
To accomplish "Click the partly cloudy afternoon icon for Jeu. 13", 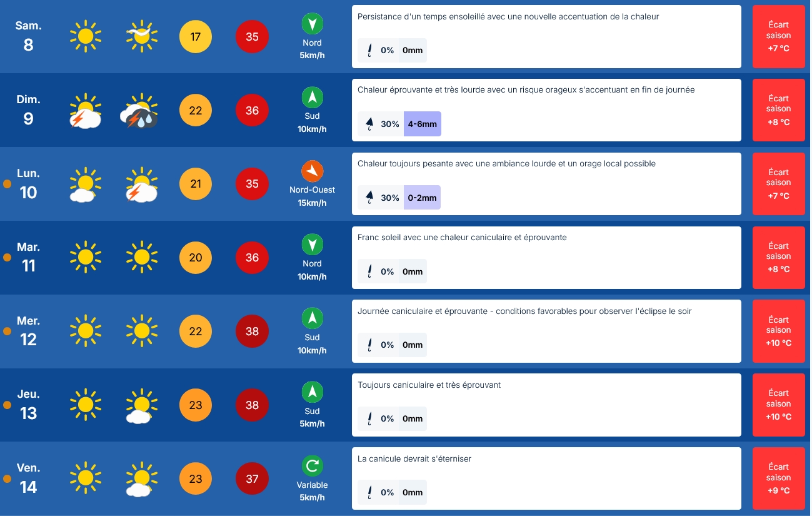I will (141, 406).
